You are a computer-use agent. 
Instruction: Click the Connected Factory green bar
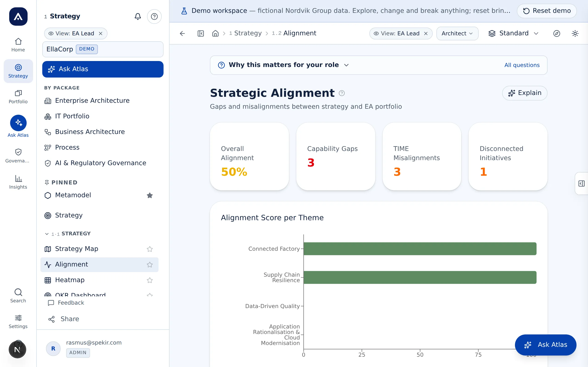pos(420,249)
